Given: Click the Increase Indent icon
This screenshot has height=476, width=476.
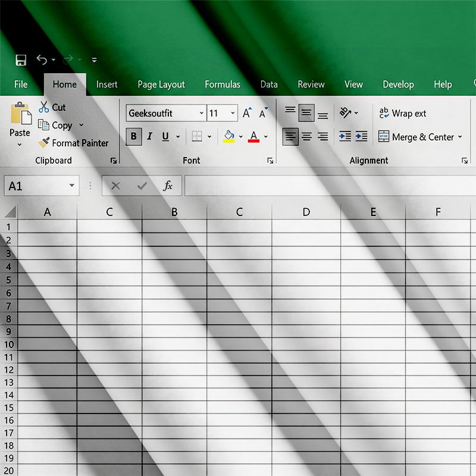Looking at the screenshot, I should click(361, 137).
